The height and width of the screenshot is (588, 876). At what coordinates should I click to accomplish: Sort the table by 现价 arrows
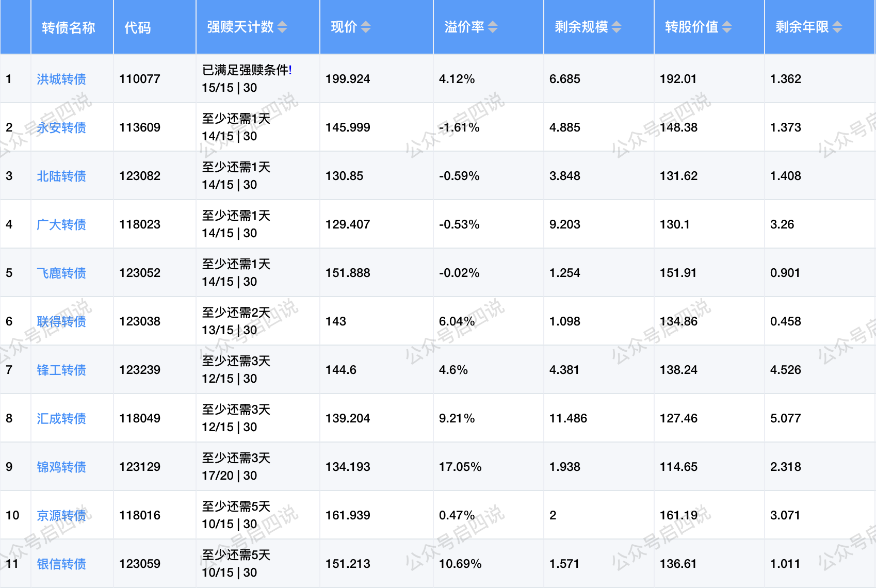tap(366, 27)
